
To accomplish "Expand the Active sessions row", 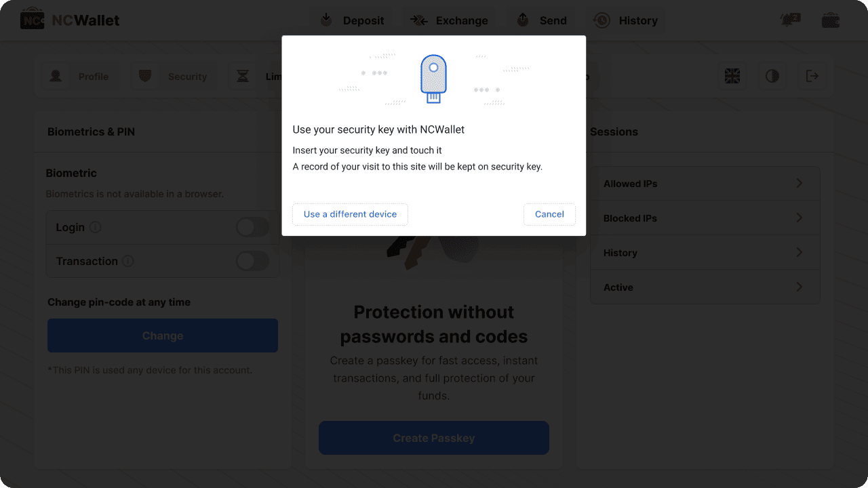I will (x=800, y=287).
